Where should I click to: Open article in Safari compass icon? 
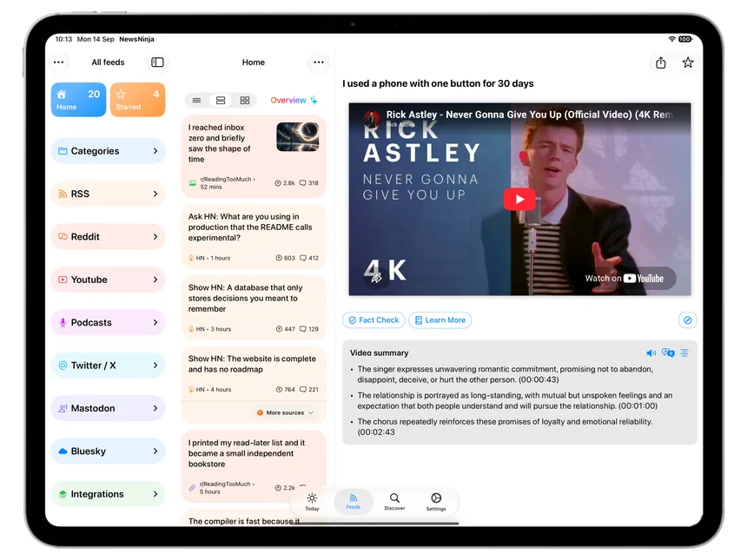[687, 320]
